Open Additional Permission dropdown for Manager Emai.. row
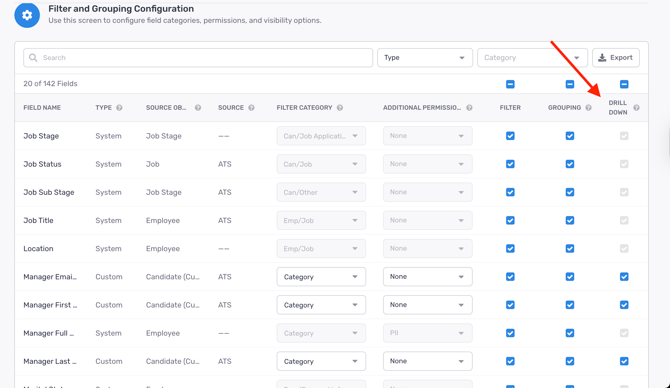This screenshot has width=670, height=388. pyautogui.click(x=427, y=277)
